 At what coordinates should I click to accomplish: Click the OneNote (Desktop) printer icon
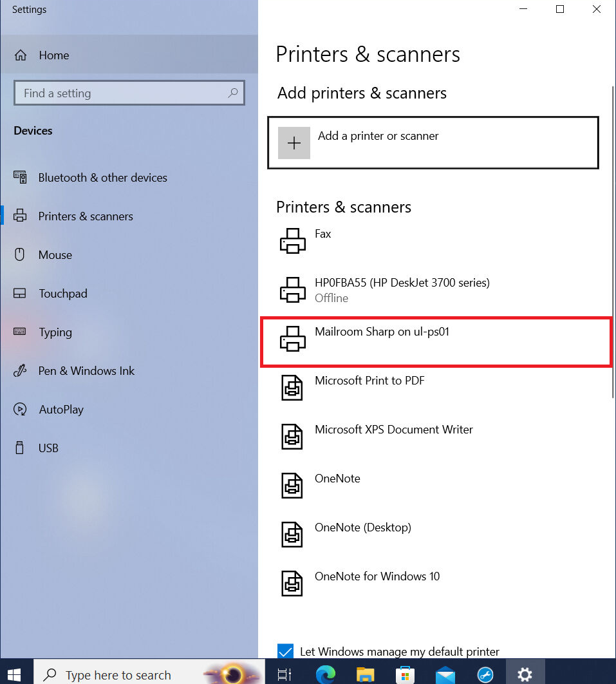(292, 535)
